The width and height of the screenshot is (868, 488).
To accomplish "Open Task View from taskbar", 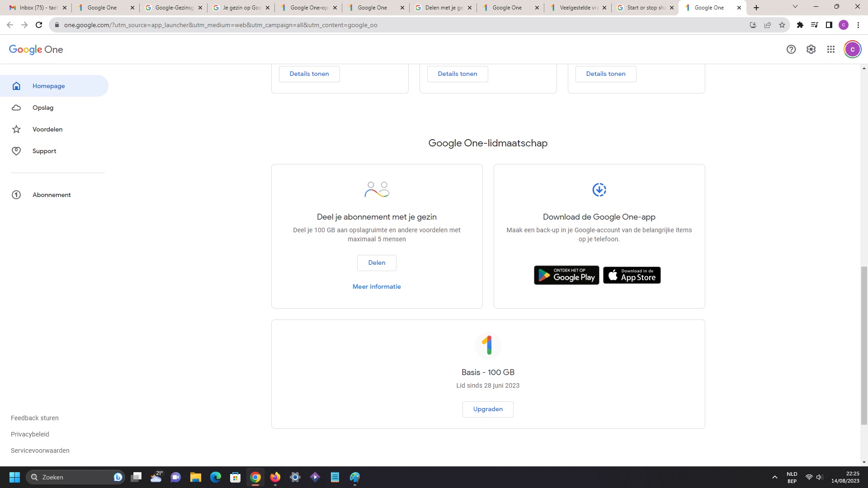I will tap(136, 477).
